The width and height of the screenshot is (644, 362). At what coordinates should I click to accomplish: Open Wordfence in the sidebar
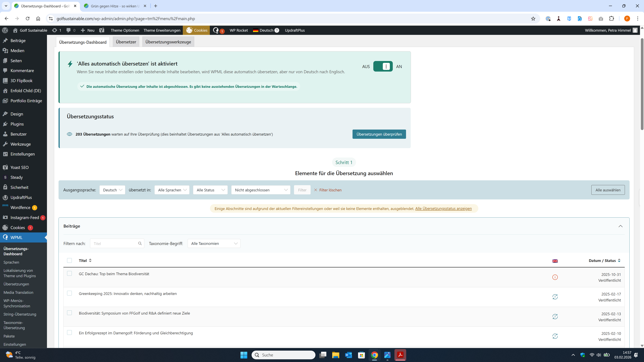coord(20,207)
